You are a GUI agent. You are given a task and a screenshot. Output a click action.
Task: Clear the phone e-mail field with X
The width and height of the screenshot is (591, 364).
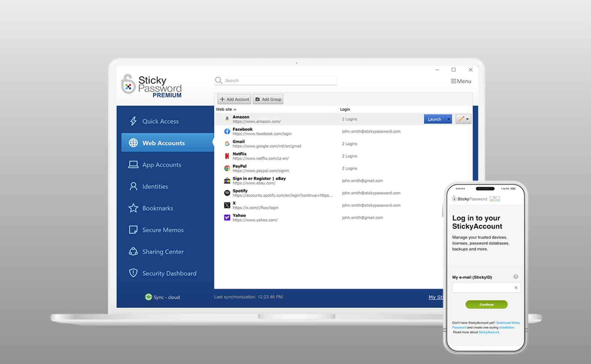516,288
